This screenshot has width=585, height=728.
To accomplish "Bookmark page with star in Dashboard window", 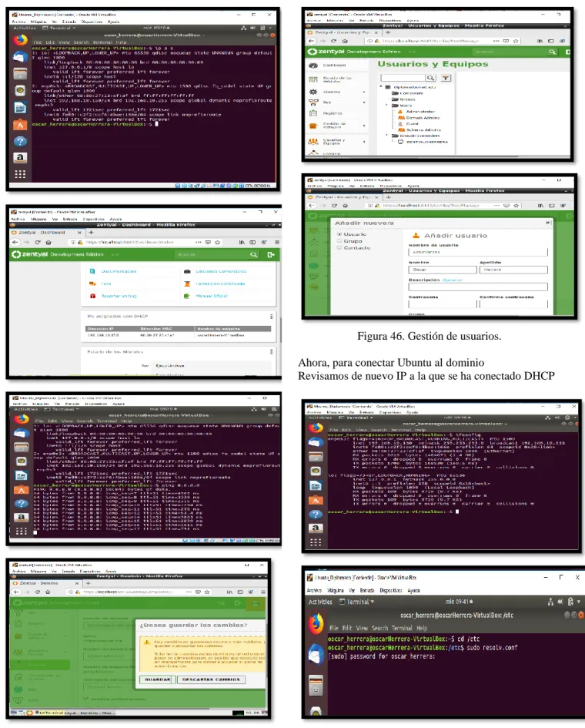I will (218, 243).
